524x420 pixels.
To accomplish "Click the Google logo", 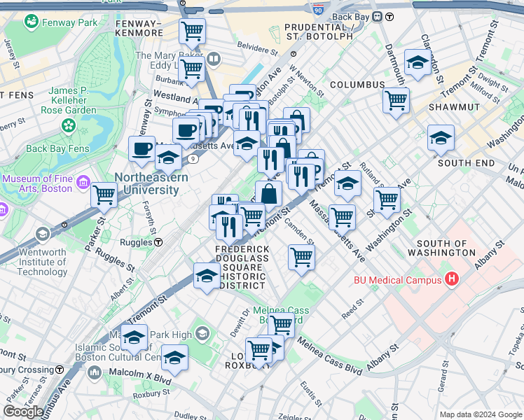I will (24, 412).
